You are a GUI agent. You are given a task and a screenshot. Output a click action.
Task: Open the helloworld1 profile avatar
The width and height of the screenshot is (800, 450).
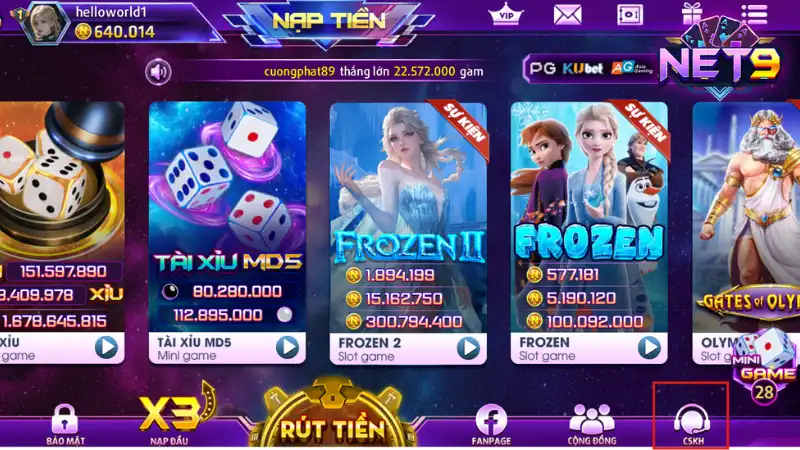46,22
